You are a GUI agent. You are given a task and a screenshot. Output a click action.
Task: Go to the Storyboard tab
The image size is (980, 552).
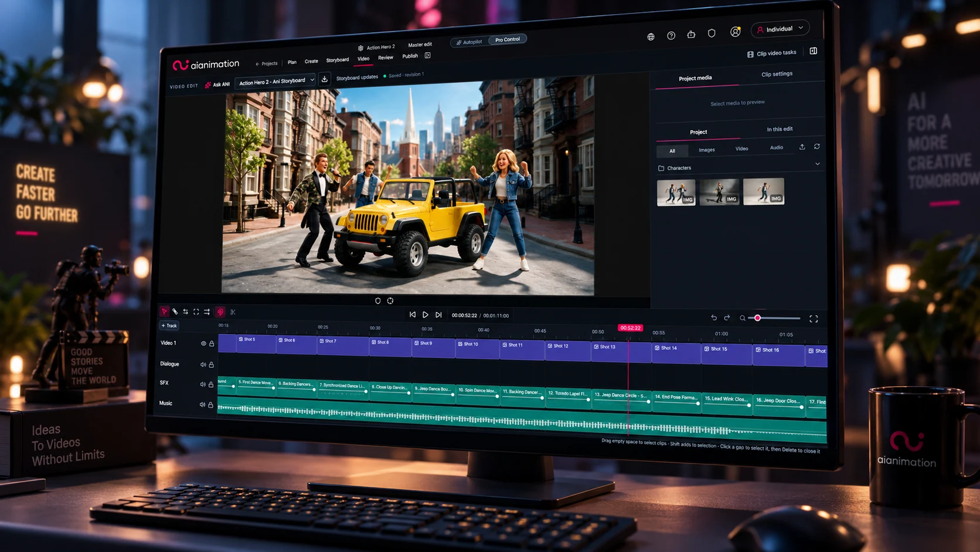pyautogui.click(x=337, y=60)
